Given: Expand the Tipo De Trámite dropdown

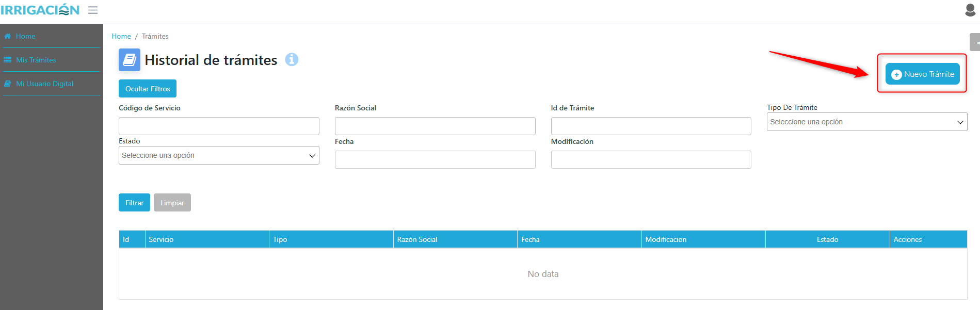Looking at the screenshot, I should [866, 122].
